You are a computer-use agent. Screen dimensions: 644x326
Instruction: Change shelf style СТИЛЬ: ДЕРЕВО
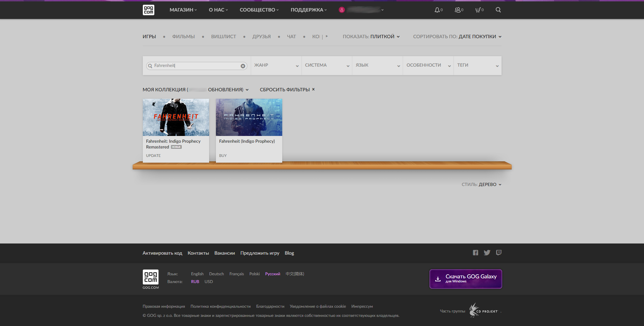(482, 184)
